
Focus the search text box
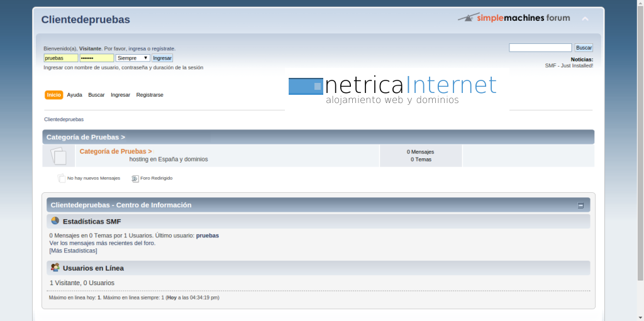coord(540,48)
